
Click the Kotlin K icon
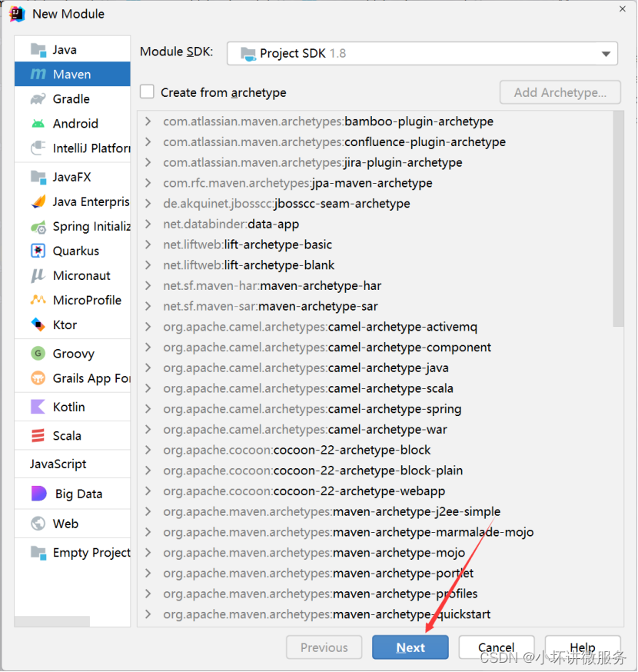[38, 407]
